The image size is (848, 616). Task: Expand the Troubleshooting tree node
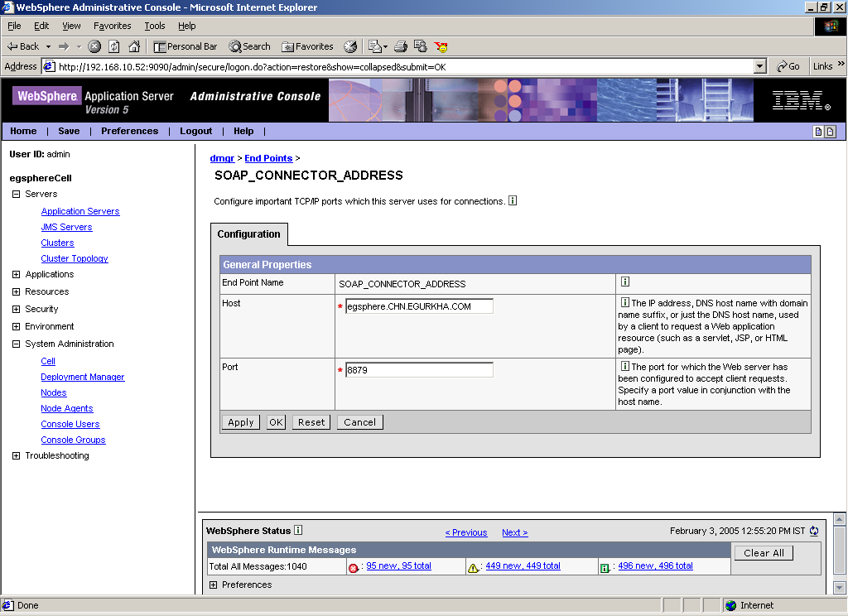point(17,455)
